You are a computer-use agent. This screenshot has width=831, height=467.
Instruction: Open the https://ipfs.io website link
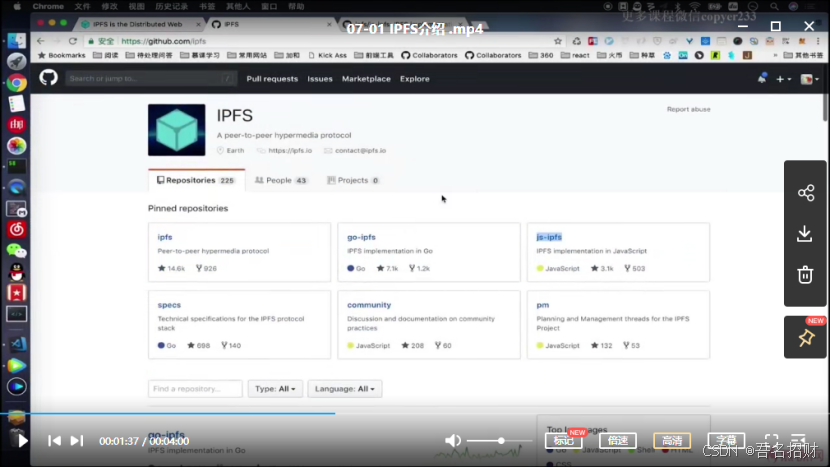tap(290, 151)
